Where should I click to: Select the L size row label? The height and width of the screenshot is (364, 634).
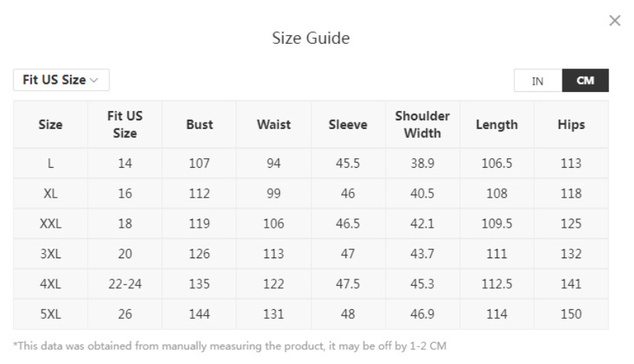pos(50,163)
